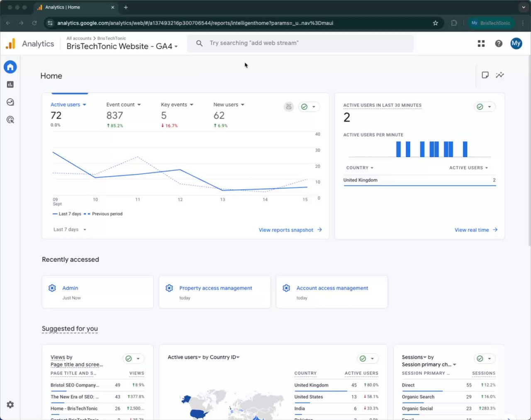The image size is (531, 420).
Task: Click the Analytics search field
Action: click(x=300, y=43)
